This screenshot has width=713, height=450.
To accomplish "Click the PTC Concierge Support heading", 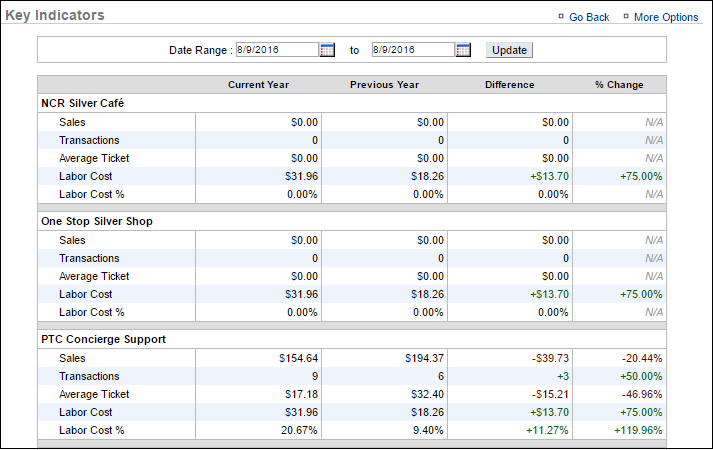I will (x=104, y=340).
